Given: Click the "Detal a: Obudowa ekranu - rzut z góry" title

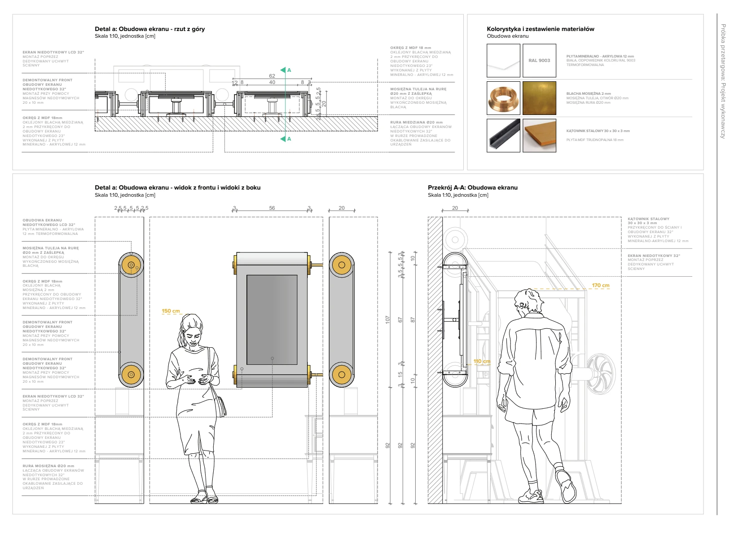Looking at the screenshot, I should point(149,29).
